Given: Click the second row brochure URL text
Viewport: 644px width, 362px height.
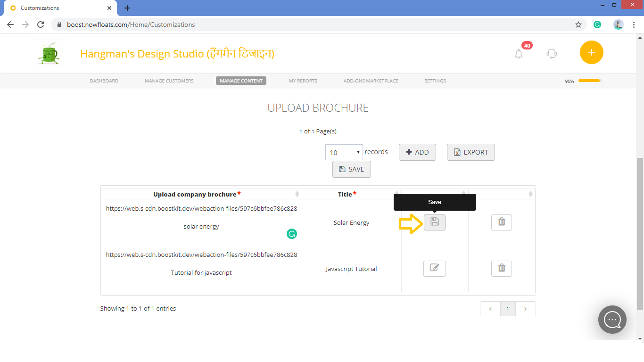Looking at the screenshot, I should [201, 255].
